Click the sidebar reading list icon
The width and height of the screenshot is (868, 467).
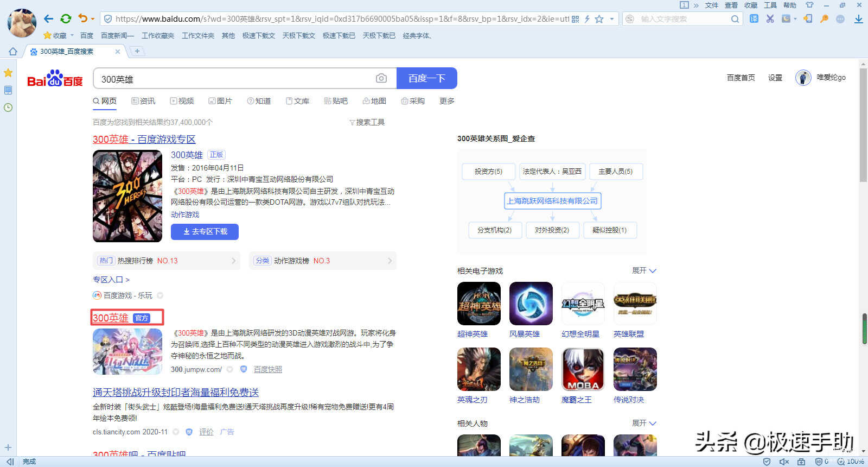tap(8, 90)
